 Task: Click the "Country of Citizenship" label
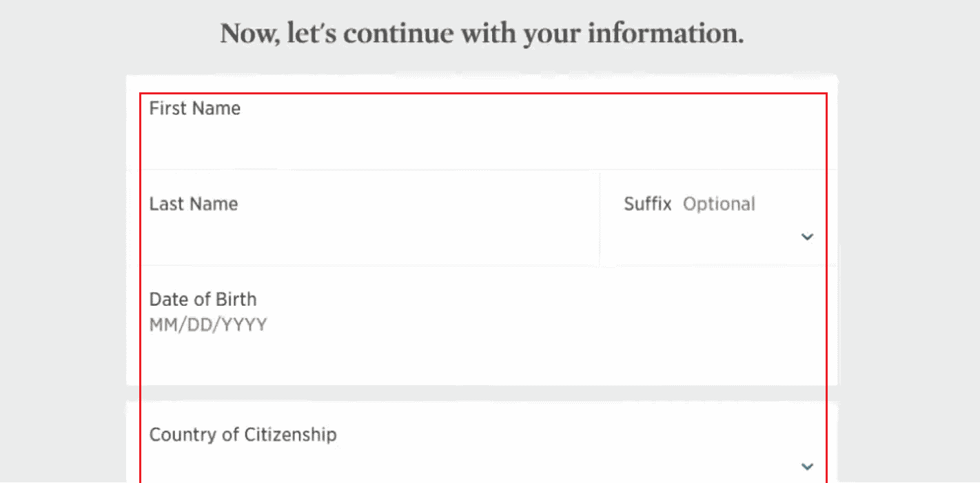pyautogui.click(x=243, y=435)
